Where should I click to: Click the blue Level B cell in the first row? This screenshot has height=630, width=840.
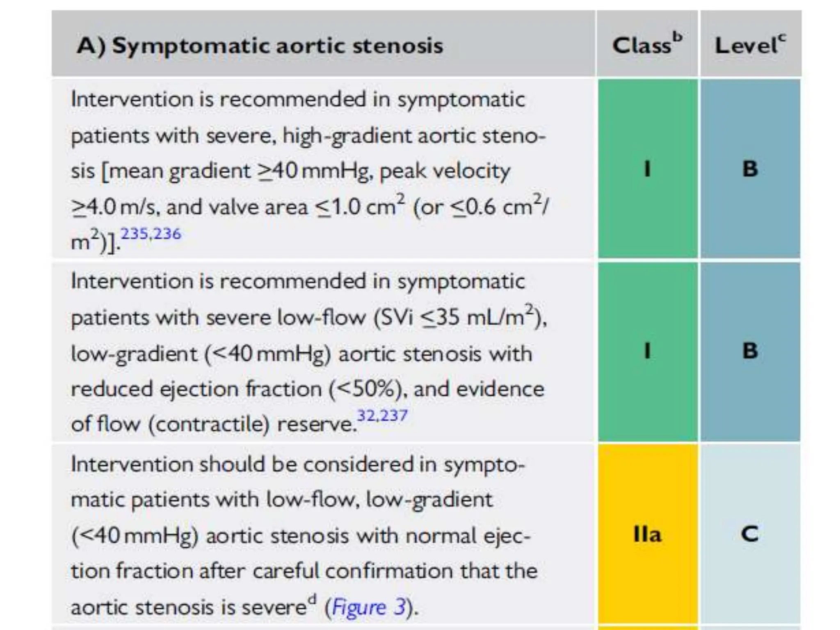coord(750,169)
